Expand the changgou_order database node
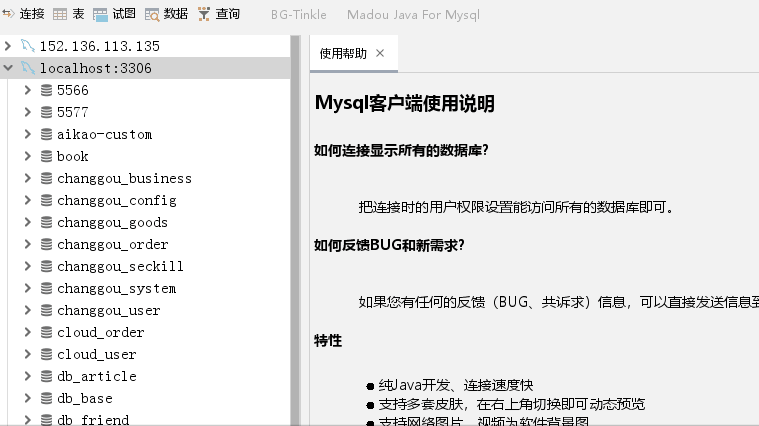The height and width of the screenshot is (426, 759). tap(28, 244)
